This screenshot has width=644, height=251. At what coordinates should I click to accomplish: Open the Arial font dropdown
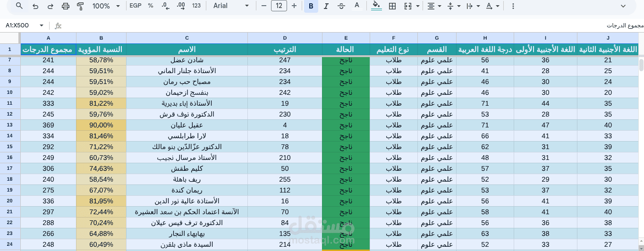point(231,6)
